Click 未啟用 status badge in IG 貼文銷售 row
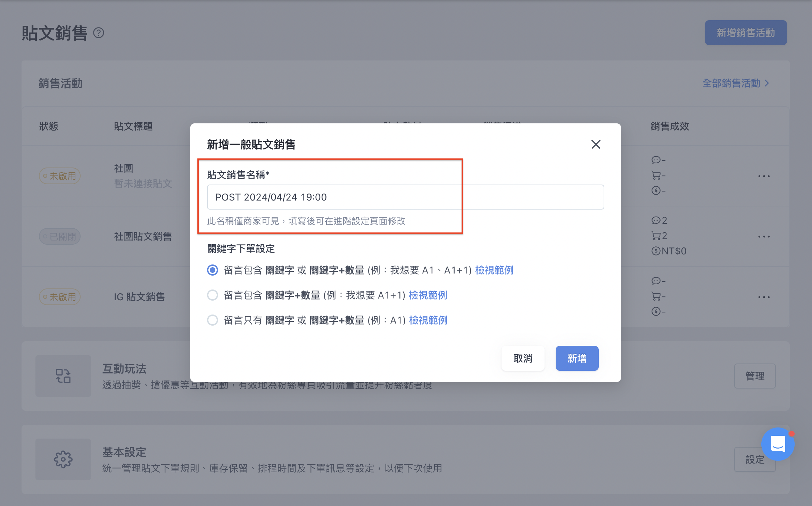The width and height of the screenshot is (812, 506). tap(60, 297)
